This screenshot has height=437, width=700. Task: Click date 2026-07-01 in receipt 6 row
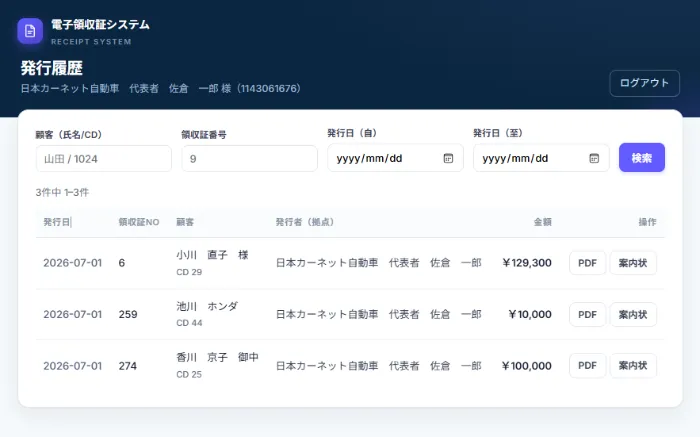[72, 263]
